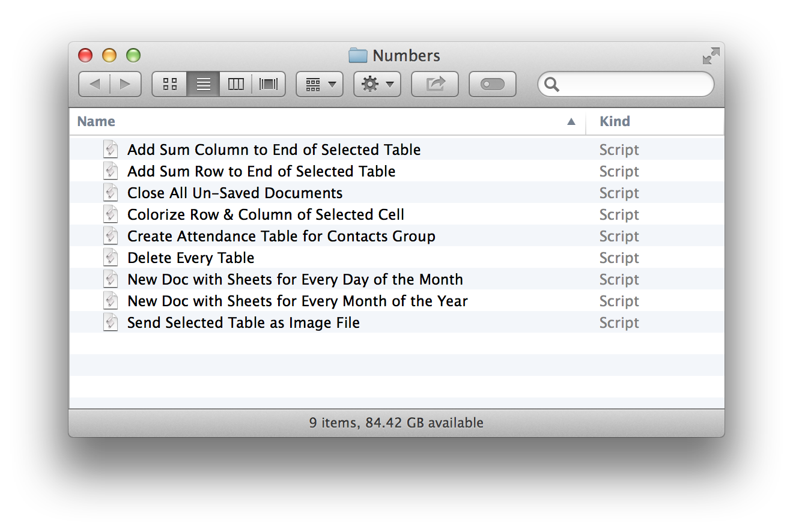Sort files by the Kind column
793x532 pixels.
(x=615, y=121)
